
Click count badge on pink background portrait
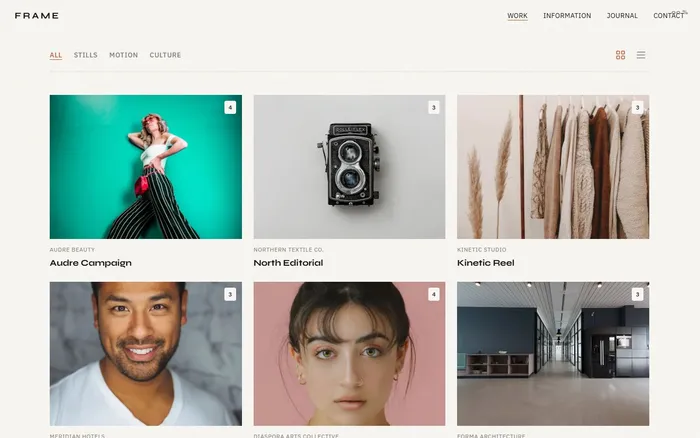[433, 294]
